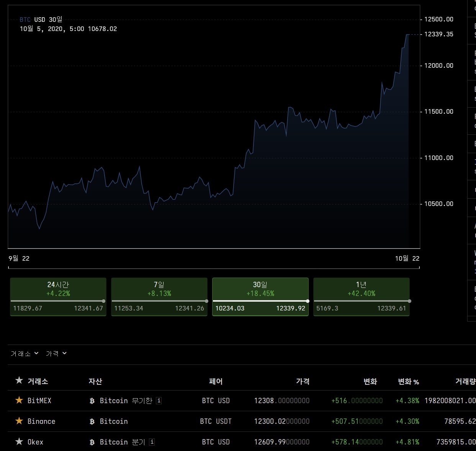
Task: Unfavorite BitMEX using its gold star
Action: coord(19,400)
